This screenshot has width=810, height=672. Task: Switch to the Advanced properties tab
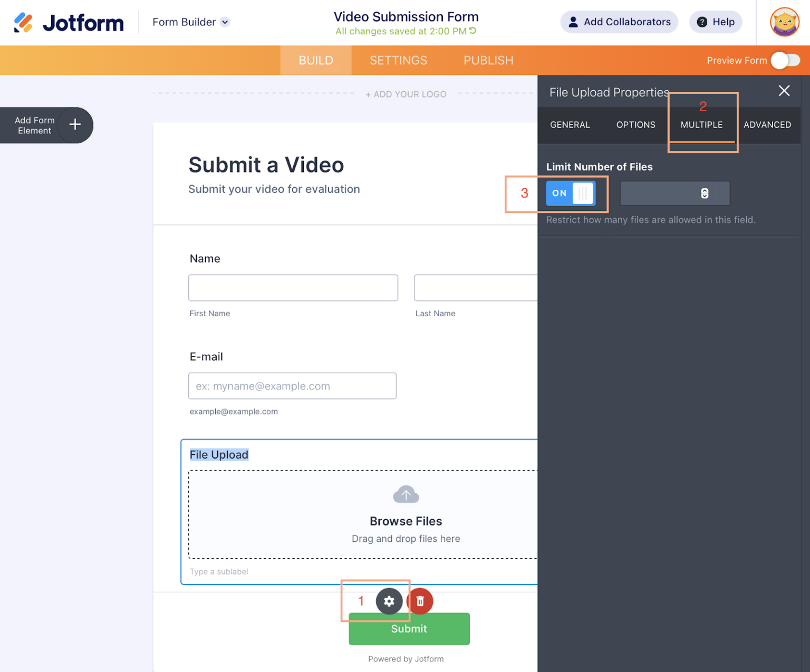click(x=767, y=125)
